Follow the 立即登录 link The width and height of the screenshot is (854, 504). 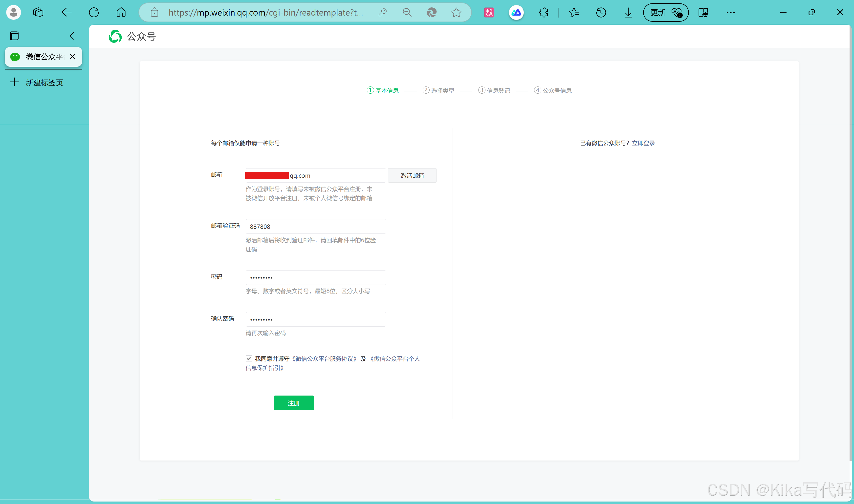pos(643,143)
